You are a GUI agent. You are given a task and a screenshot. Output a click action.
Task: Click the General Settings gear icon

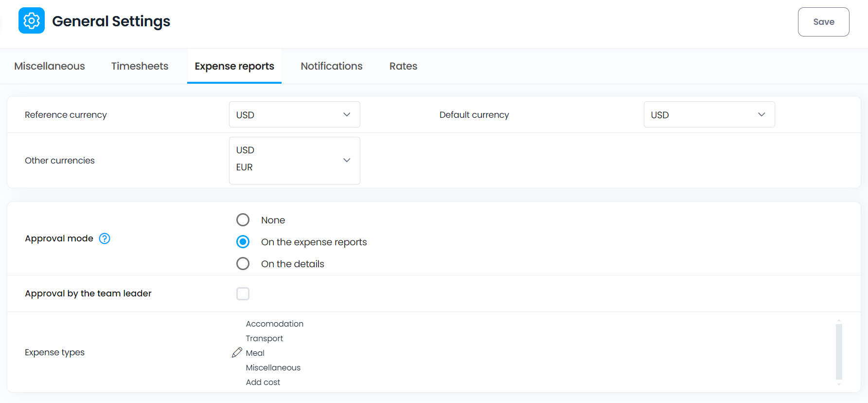click(x=32, y=20)
